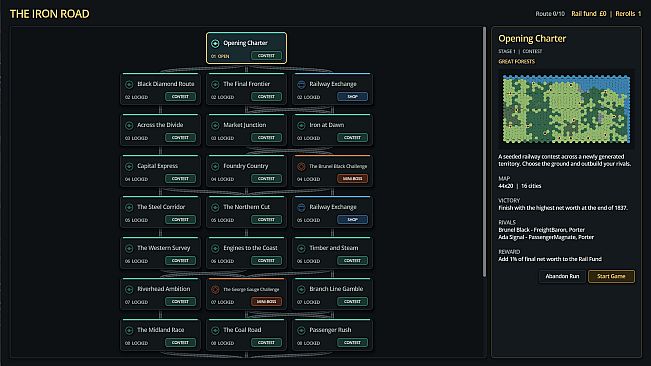Click The Midland Race node icon
Image resolution: width=651 pixels, height=366 pixels.
pos(129,330)
